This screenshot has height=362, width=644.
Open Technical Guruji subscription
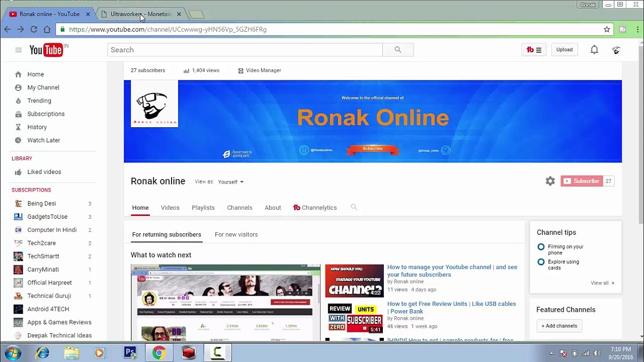pos(49,296)
